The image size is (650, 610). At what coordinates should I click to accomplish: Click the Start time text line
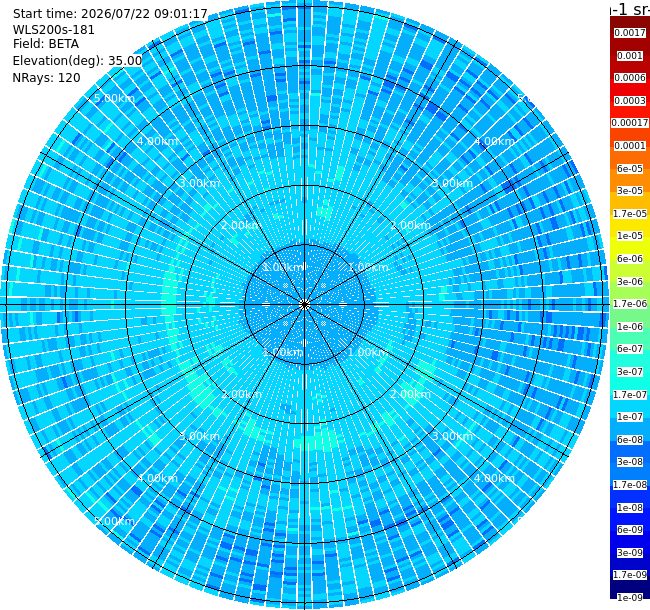110,14
